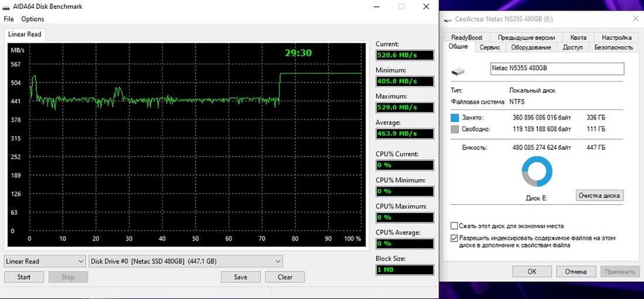Switch to the Сервис tab
Viewport: 644px width, 299px height.
pyautogui.click(x=489, y=47)
